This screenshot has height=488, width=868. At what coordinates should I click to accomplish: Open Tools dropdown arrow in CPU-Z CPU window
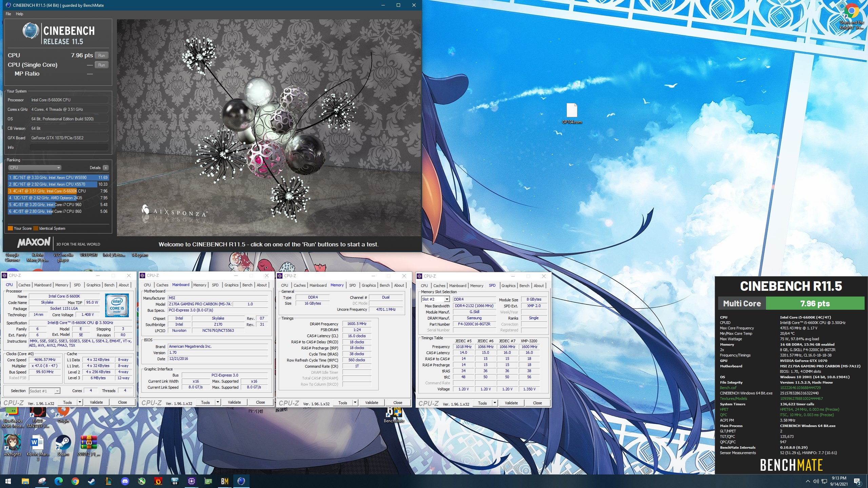coord(80,402)
